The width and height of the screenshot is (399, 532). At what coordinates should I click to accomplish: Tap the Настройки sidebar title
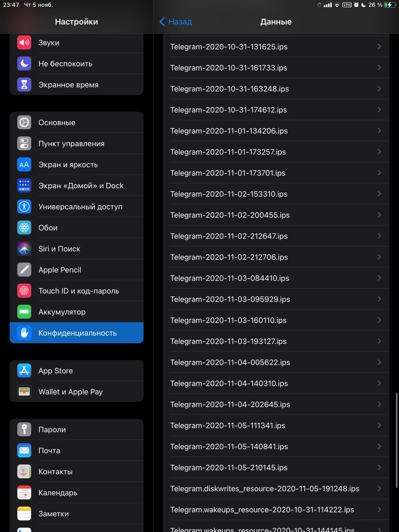(76, 22)
